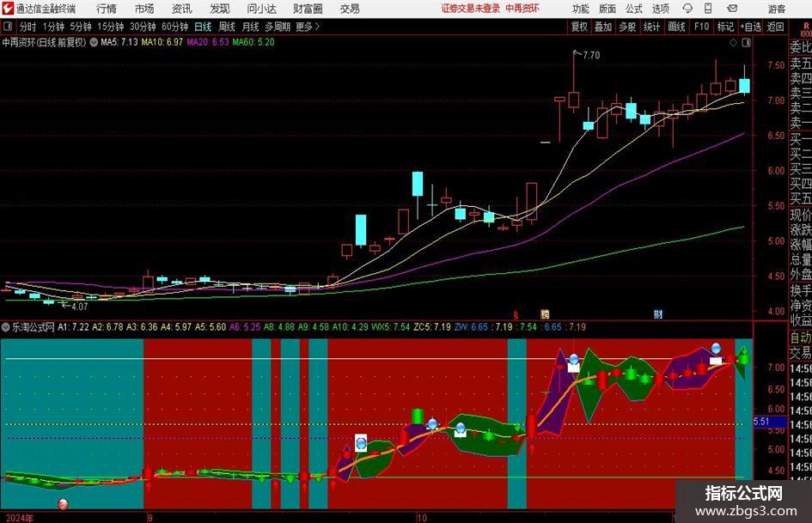Screen dimensions: 812x523
Task: Click the MA60: 5.20 indicator label
Action: click(253, 42)
